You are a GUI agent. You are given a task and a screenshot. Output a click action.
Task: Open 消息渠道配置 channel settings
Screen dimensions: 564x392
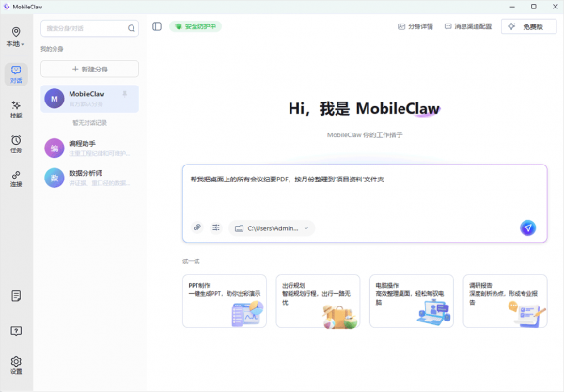(468, 26)
